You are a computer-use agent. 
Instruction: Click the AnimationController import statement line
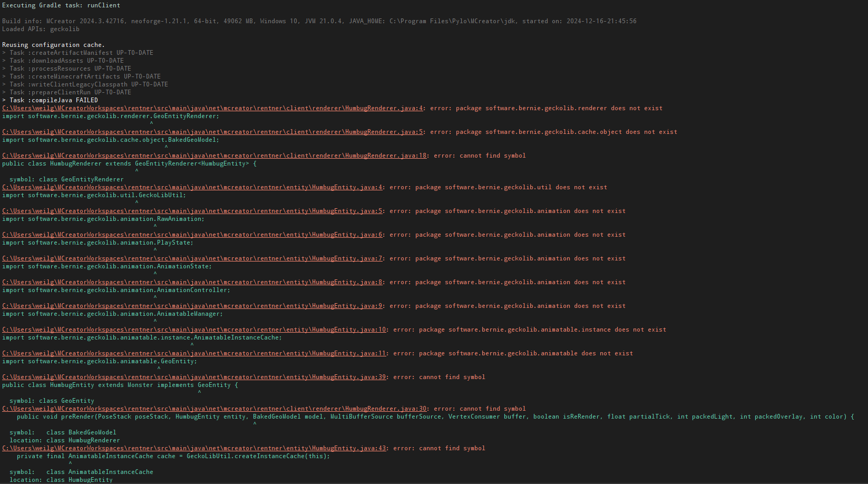click(x=116, y=290)
